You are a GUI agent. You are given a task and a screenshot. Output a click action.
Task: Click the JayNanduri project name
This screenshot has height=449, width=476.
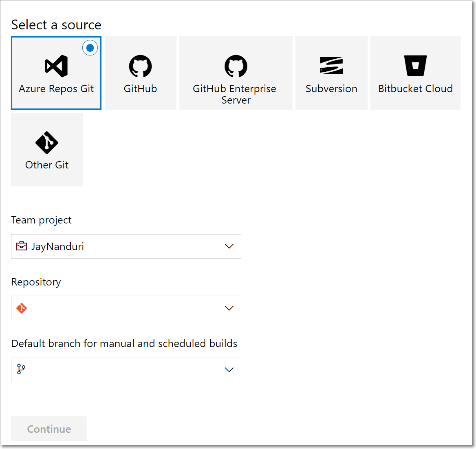click(58, 246)
